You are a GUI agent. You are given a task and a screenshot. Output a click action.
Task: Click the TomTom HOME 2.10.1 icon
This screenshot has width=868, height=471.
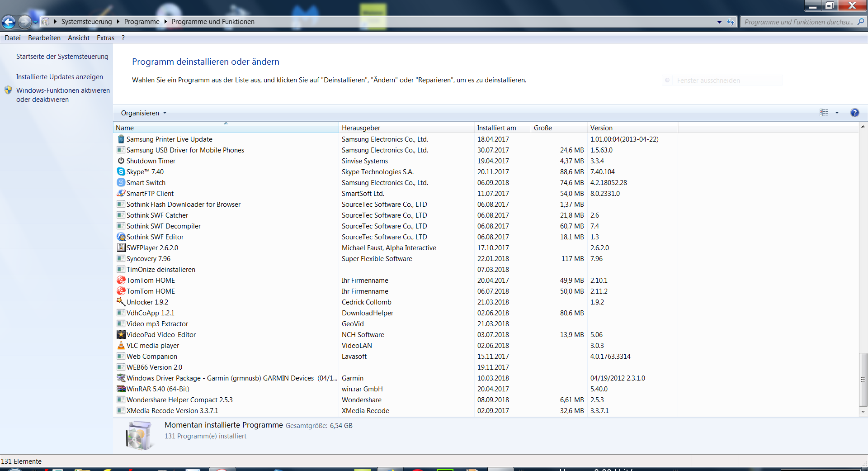click(x=121, y=281)
